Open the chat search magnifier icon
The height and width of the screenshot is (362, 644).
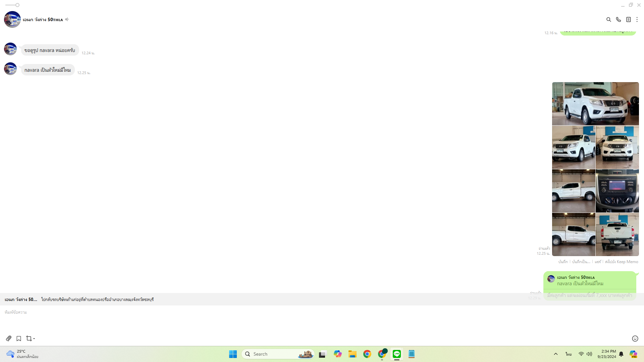pos(608,20)
